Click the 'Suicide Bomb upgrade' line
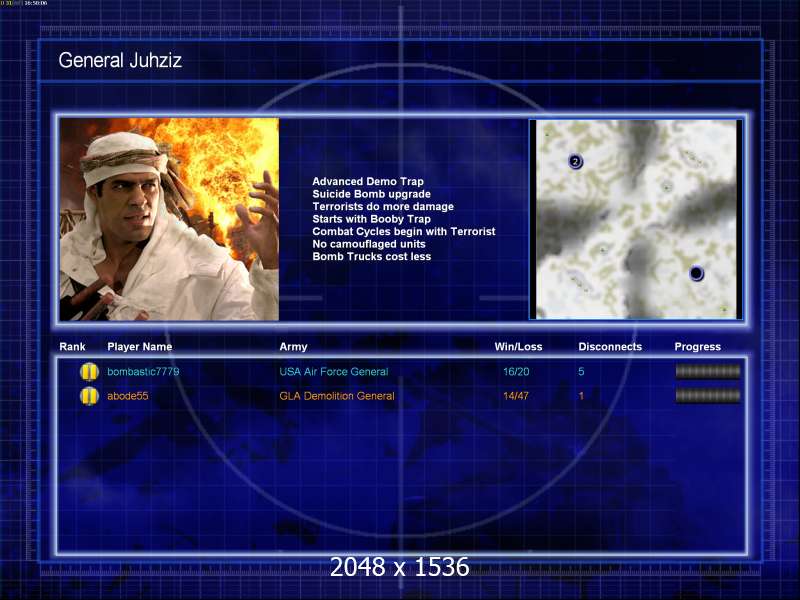 (x=371, y=194)
